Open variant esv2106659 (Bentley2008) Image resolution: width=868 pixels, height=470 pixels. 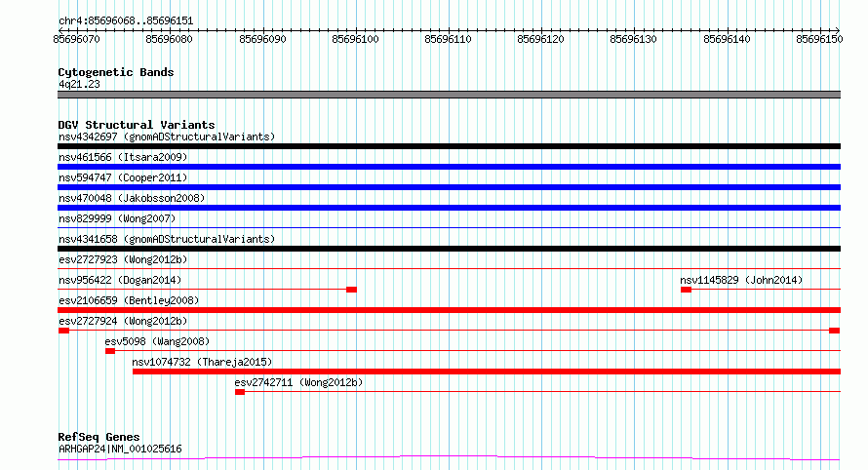point(129,300)
